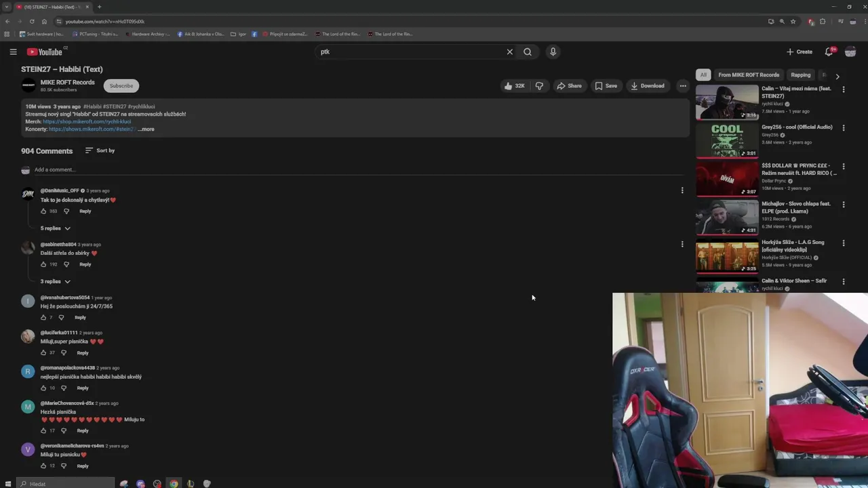The width and height of the screenshot is (868, 488).
Task: Open the browser tab search dropdown
Action: tap(6, 7)
